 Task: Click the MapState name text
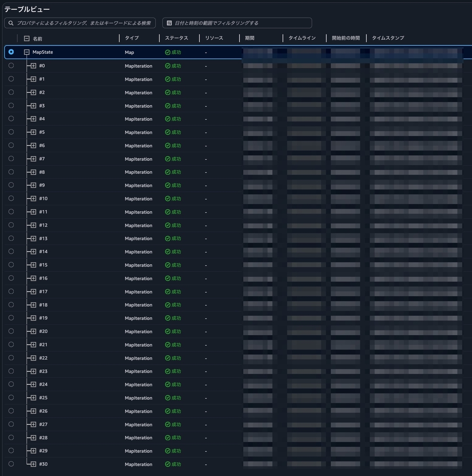click(x=42, y=52)
